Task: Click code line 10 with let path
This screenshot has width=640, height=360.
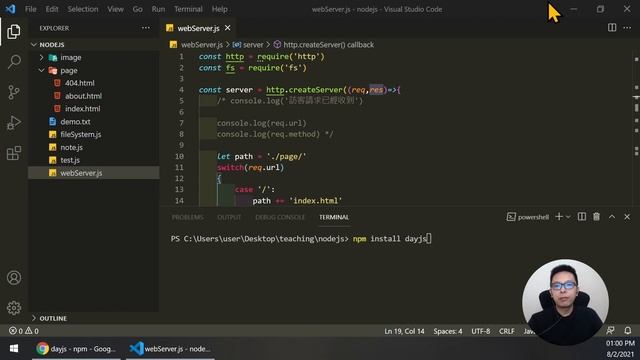Action: (x=261, y=156)
